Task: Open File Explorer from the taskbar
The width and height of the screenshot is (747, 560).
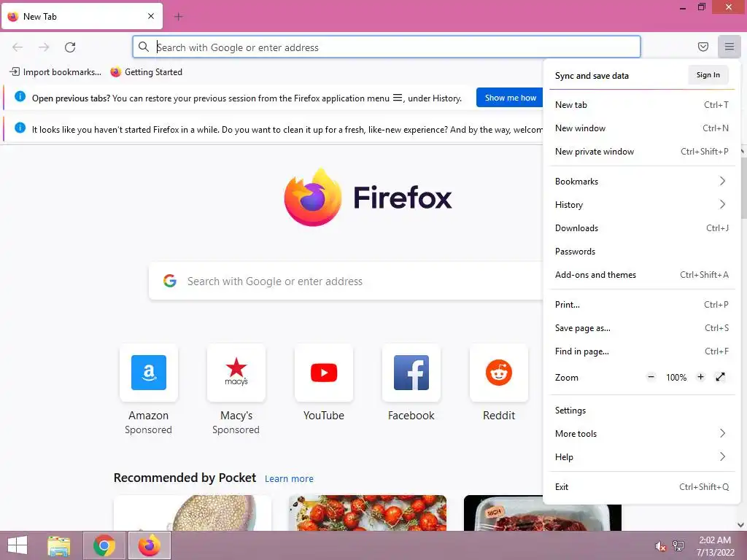Action: click(58, 545)
